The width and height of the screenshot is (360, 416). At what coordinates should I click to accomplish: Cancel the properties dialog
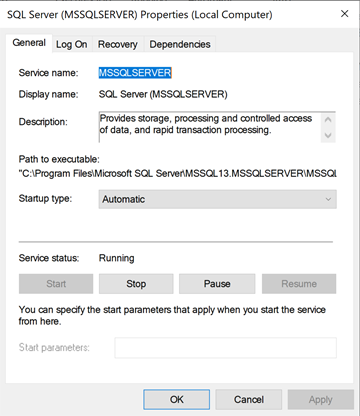[249, 399]
